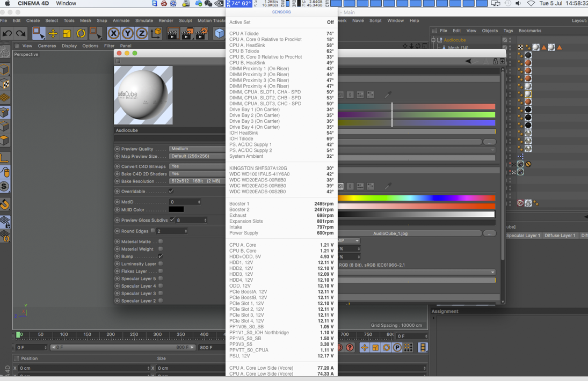
Task: Toggle Enable Snap magnet icon
Action: point(4,204)
